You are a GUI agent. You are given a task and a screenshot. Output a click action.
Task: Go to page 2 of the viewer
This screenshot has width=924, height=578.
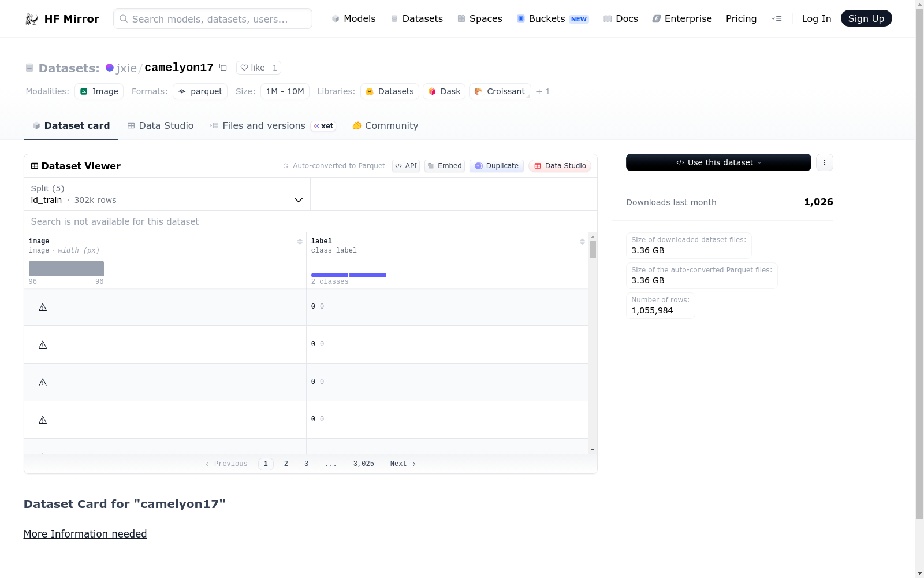coord(286,464)
